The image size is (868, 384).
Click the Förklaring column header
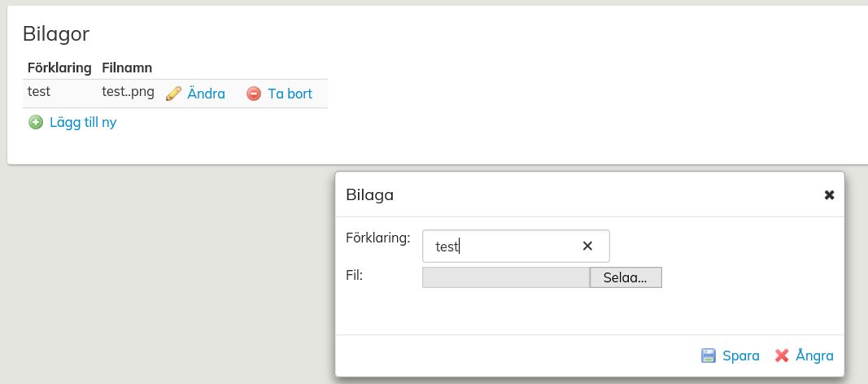click(59, 67)
